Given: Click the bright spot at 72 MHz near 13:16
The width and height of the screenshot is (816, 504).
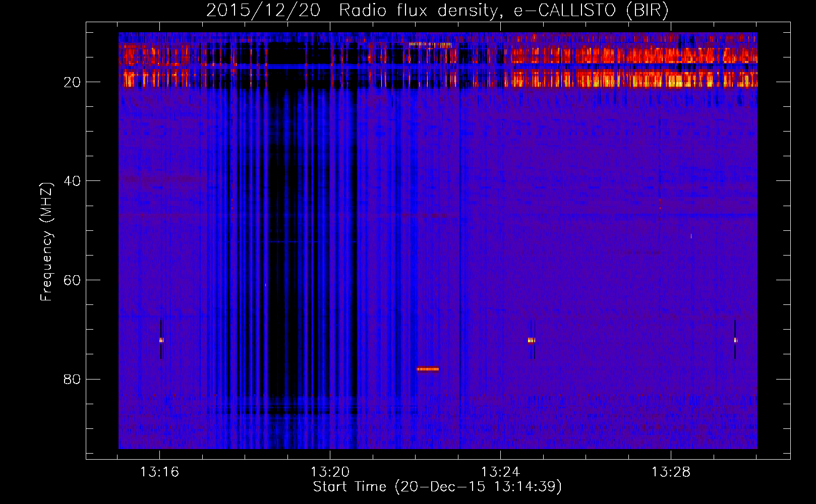Looking at the screenshot, I should click(x=161, y=340).
